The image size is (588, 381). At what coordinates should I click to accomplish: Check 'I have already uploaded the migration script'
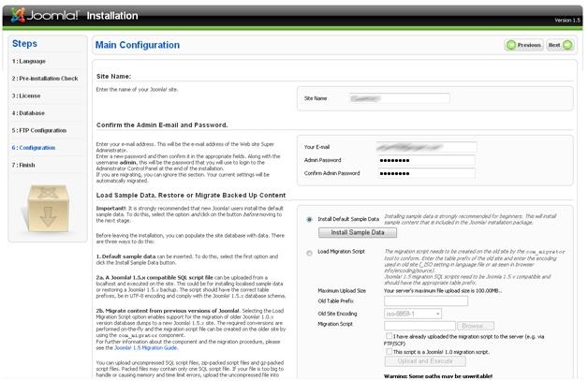click(389, 336)
